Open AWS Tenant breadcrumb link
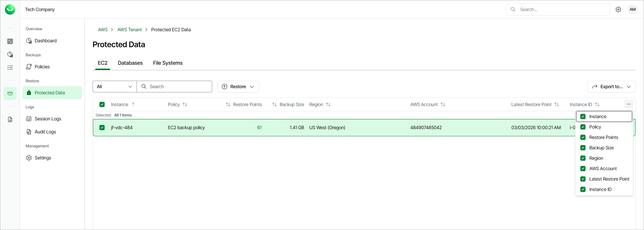Image resolution: width=644 pixels, height=230 pixels. pos(129,30)
